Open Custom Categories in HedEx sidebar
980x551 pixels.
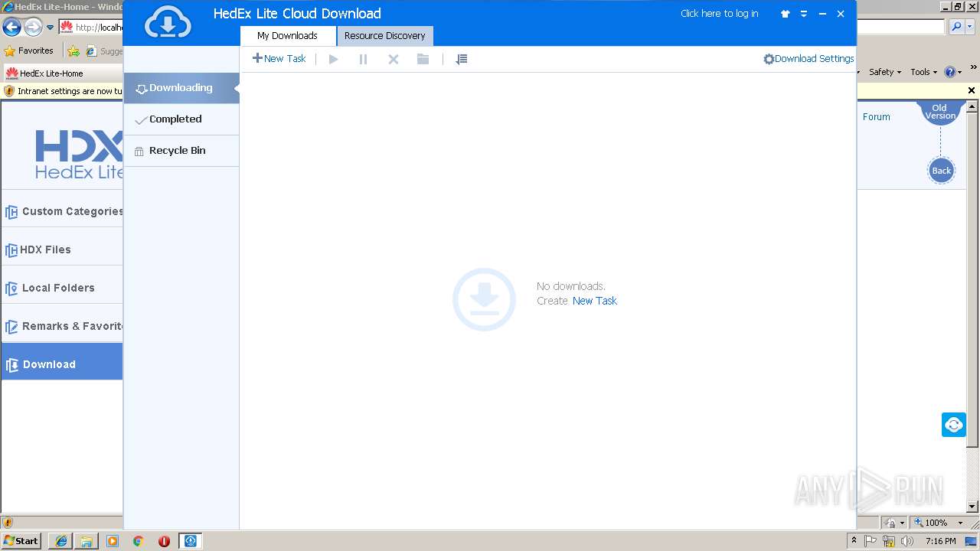coord(63,211)
